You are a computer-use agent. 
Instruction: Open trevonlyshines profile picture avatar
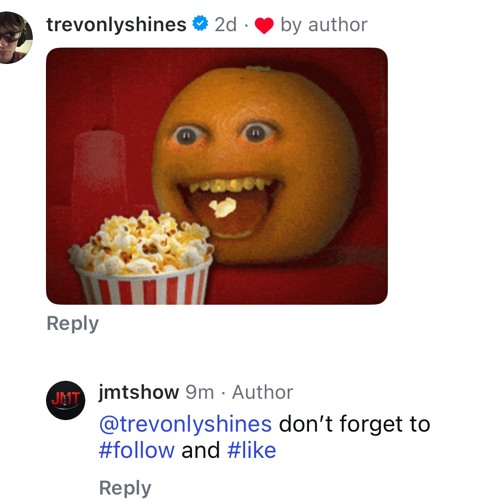point(14,37)
